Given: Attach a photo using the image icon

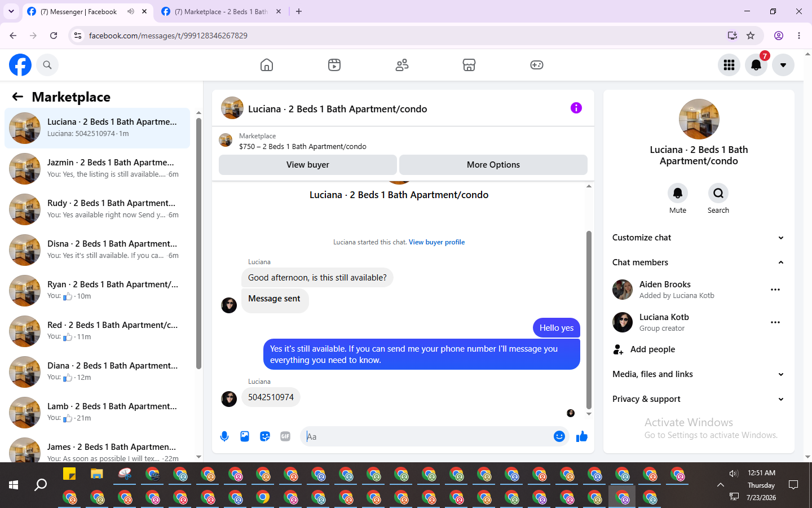Looking at the screenshot, I should click(245, 436).
